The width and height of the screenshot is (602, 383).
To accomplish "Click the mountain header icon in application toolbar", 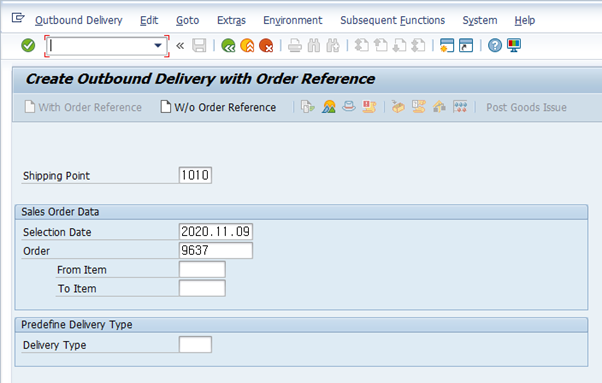I will click(329, 107).
